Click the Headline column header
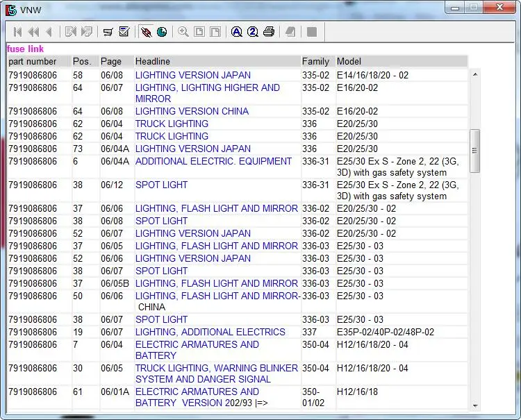 coord(217,62)
